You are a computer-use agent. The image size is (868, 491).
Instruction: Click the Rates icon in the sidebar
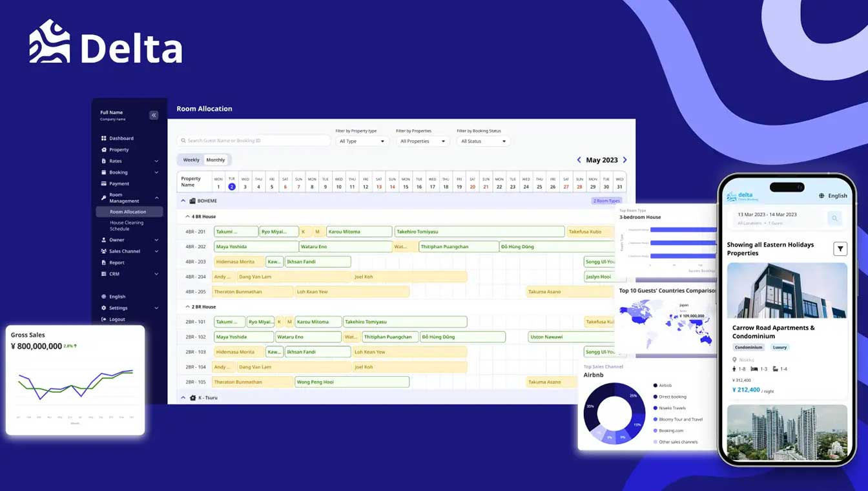[x=103, y=161]
